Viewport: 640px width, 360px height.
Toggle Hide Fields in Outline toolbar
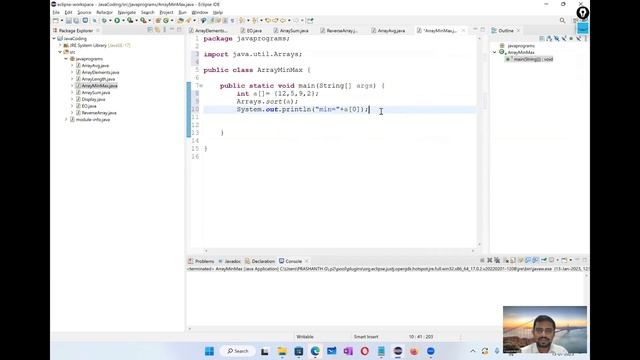coord(556,38)
